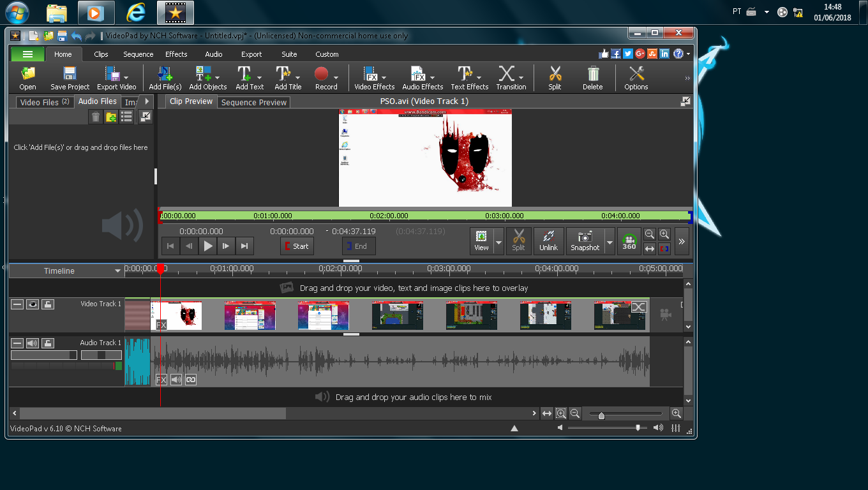Delete the selected item from the media bin
Viewport: 868px width, 490px height.
pyautogui.click(x=96, y=117)
